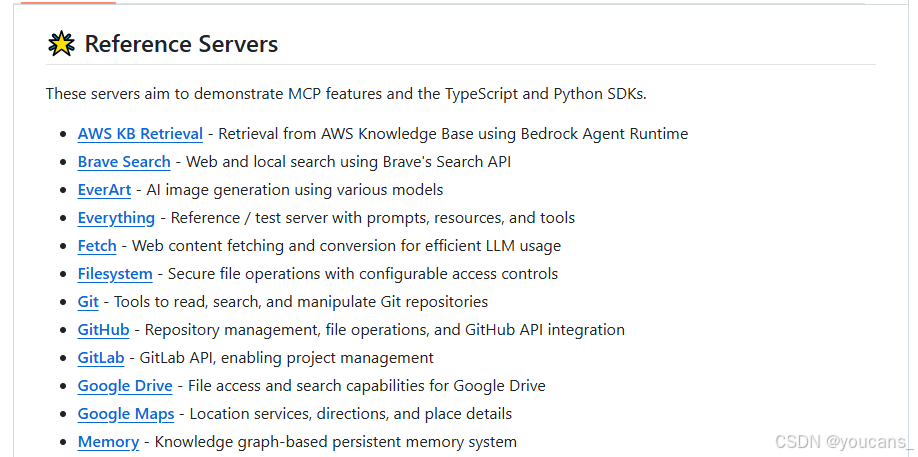Screen dimensions: 918x457
Task: Open the Google Drive link
Action: tap(125, 386)
